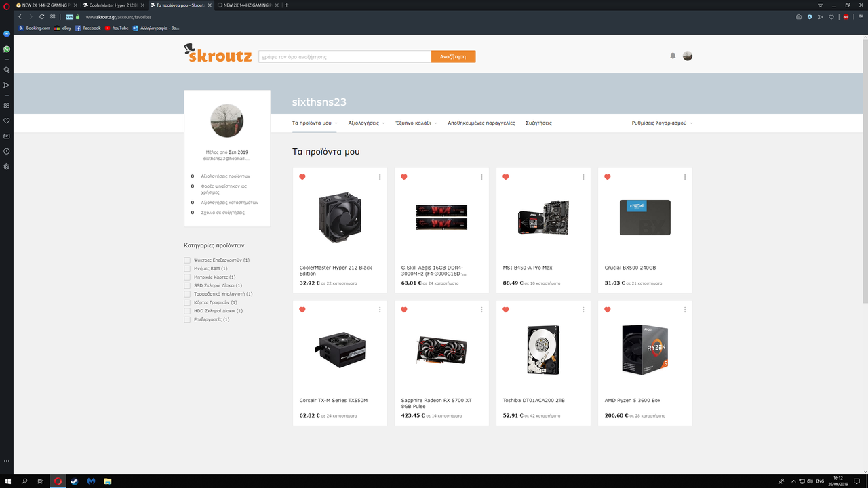Open options menu on CoolerMaster Hyper 212 card
Image resolution: width=868 pixels, height=488 pixels.
pyautogui.click(x=380, y=177)
